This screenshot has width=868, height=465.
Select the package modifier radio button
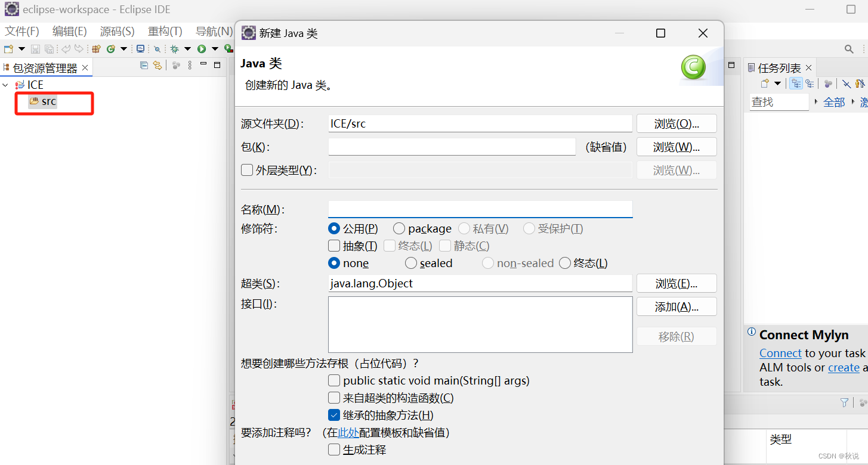(399, 228)
